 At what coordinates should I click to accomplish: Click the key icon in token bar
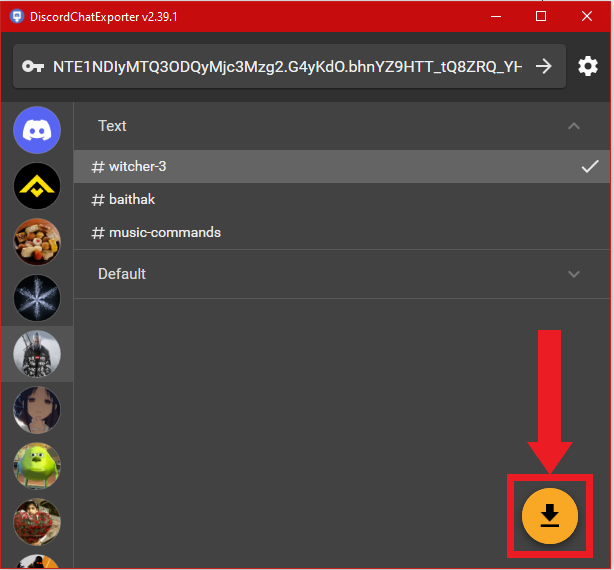point(33,66)
